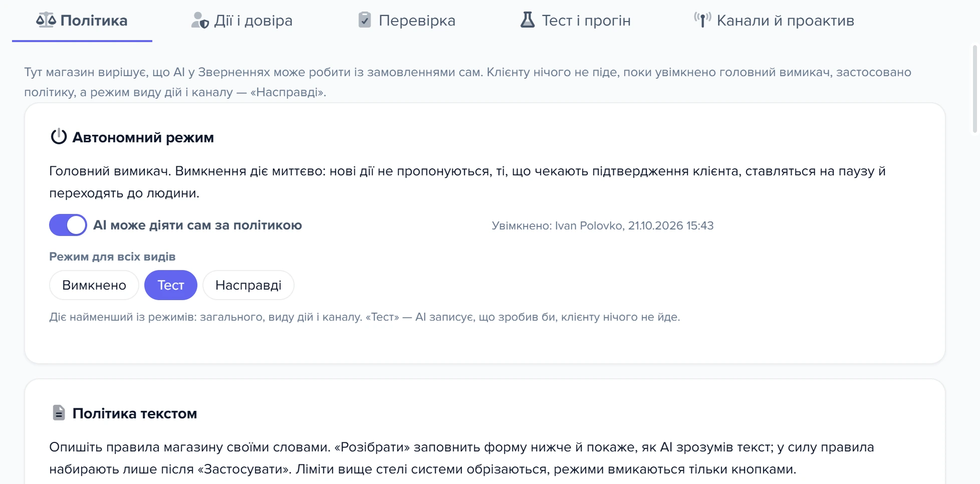This screenshot has width=980, height=484.
Task: Click the Режим для всіх видів label
Action: click(x=112, y=257)
